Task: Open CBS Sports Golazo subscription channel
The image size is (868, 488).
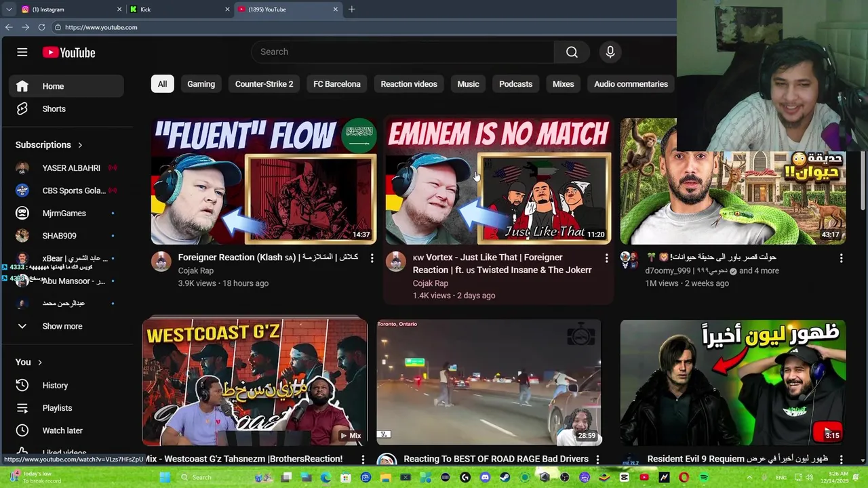Action: click(x=66, y=190)
